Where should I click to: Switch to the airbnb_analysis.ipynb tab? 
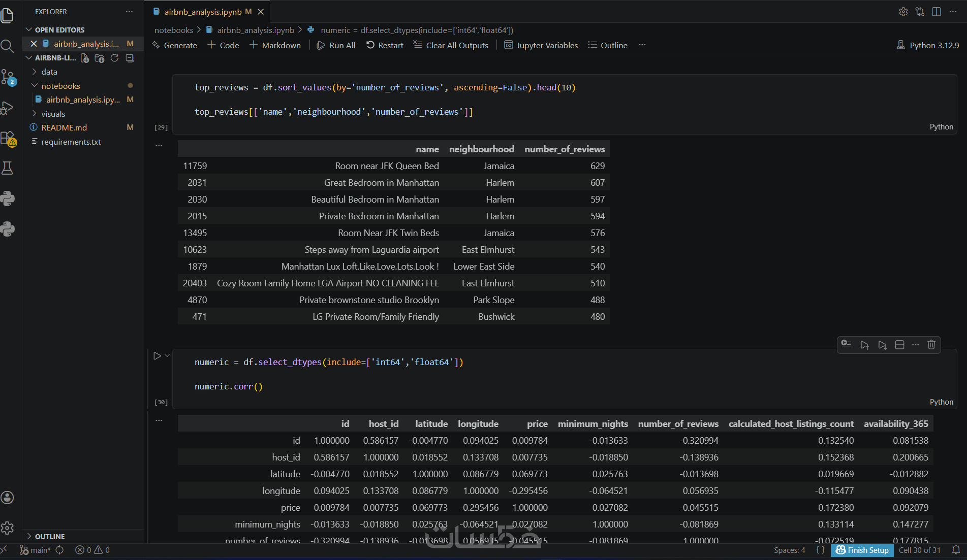click(x=203, y=12)
